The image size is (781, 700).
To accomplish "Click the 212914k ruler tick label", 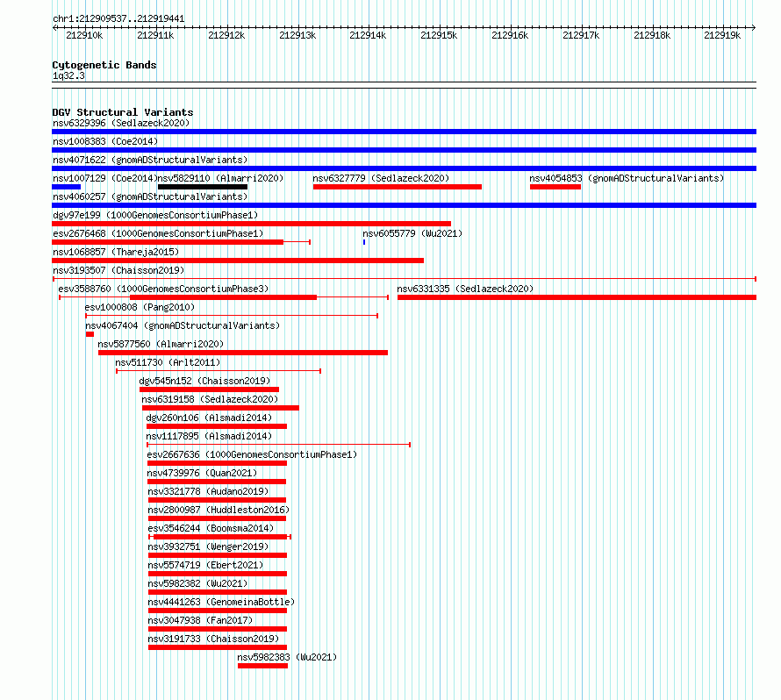I will (x=368, y=35).
